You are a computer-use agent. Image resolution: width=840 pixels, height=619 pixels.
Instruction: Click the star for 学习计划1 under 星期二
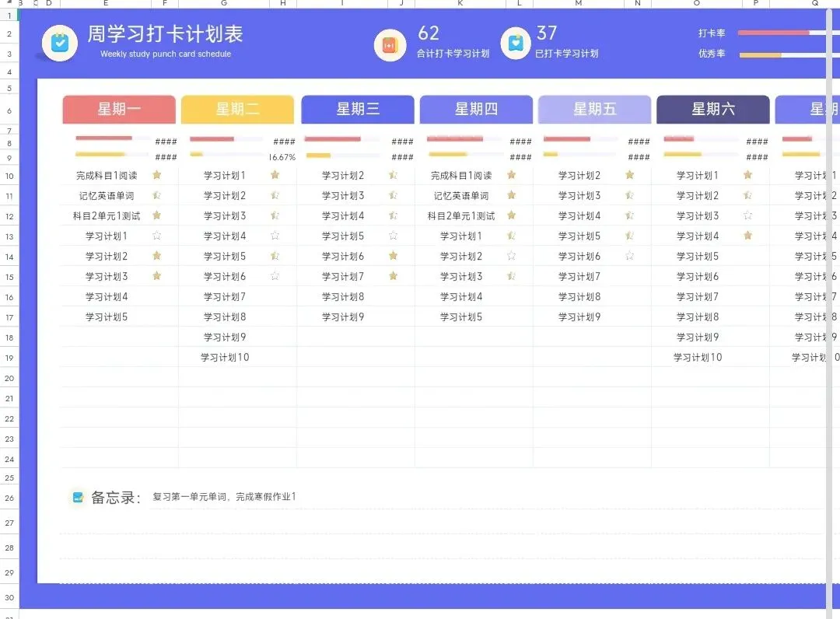pos(275,175)
